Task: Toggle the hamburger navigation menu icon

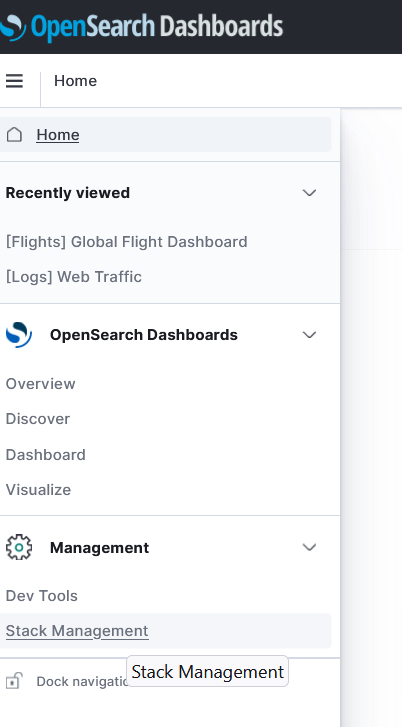Action: [14, 81]
